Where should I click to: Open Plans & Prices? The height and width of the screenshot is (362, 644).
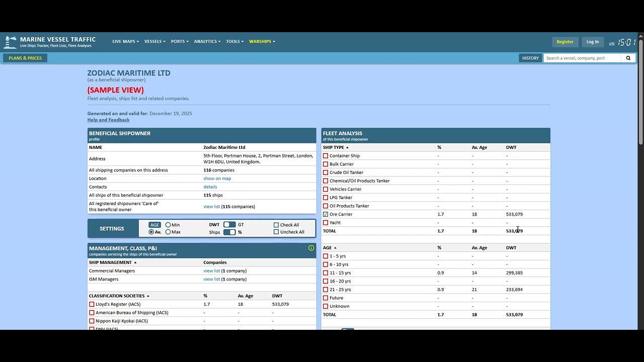coord(25,58)
